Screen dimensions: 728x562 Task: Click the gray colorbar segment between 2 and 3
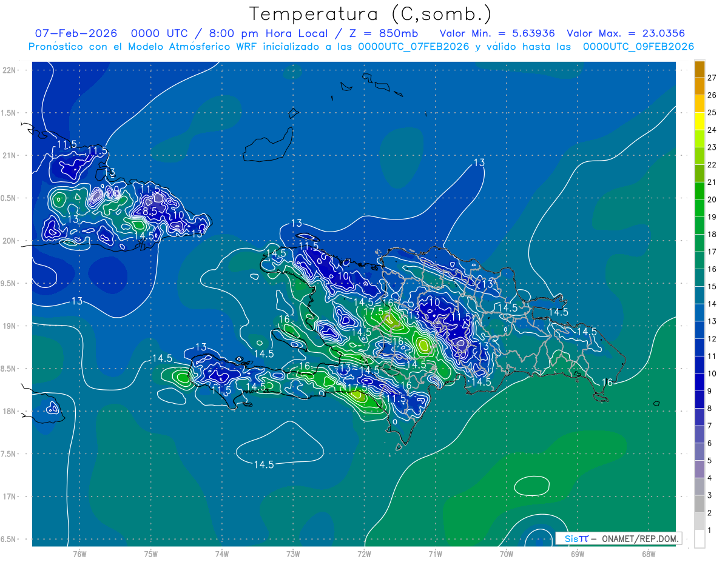(x=699, y=504)
